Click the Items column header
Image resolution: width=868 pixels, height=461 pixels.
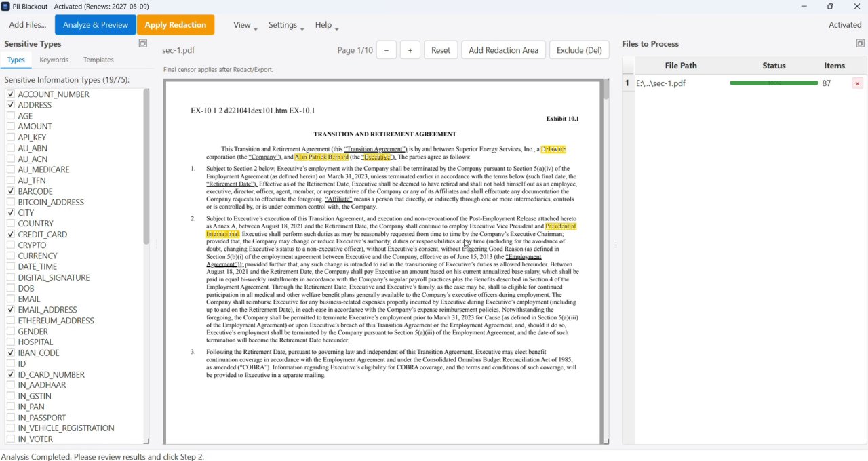[x=834, y=66]
